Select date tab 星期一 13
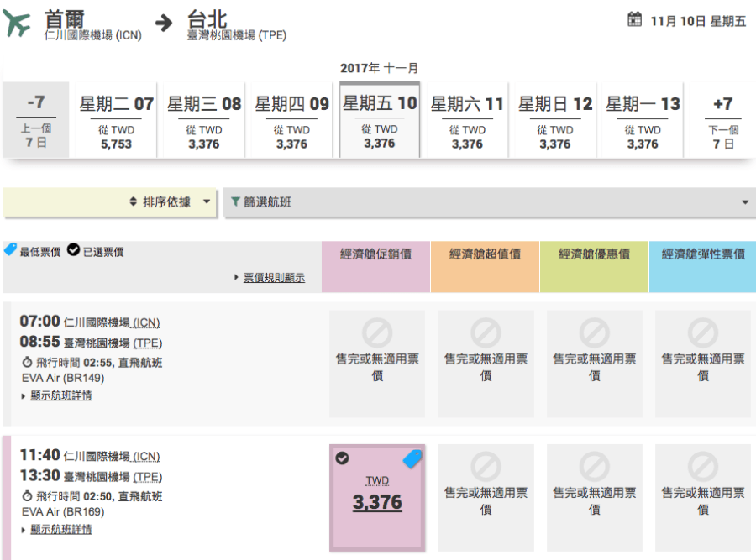 [643, 120]
